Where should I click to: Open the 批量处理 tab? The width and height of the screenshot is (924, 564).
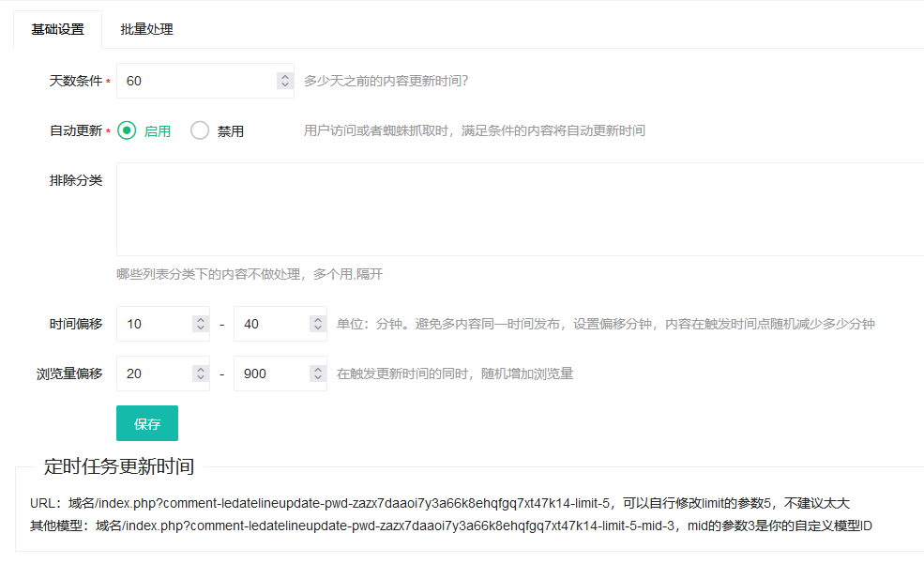point(146,29)
